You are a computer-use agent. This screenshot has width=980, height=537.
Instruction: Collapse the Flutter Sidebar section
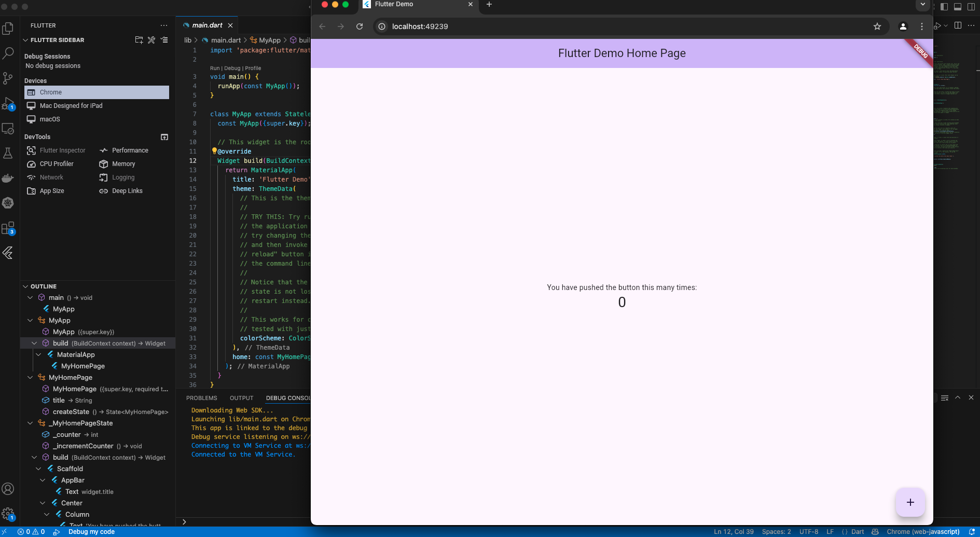(25, 40)
